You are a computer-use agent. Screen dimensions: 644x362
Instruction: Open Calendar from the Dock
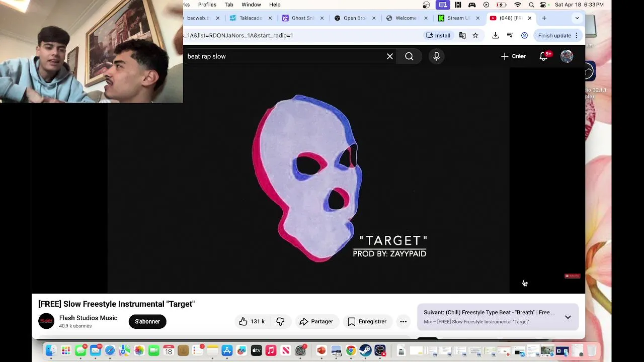[169, 350]
